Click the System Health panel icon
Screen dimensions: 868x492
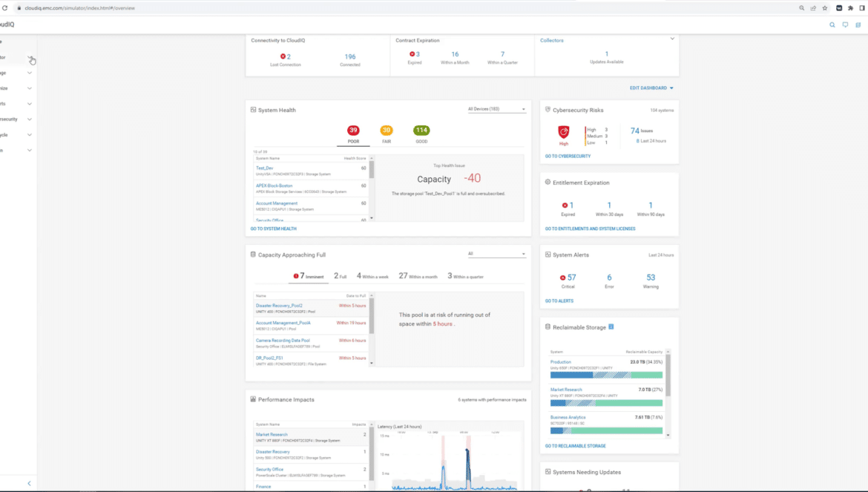click(x=253, y=110)
